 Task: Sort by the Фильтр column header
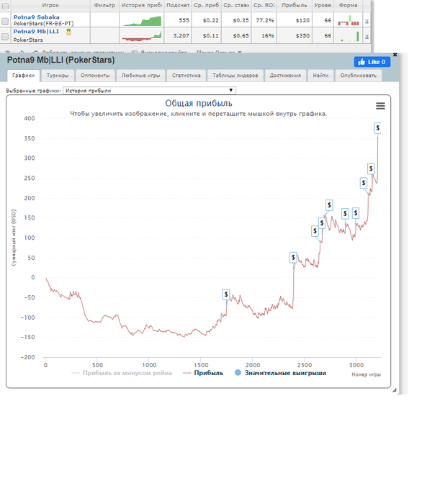pyautogui.click(x=104, y=5)
